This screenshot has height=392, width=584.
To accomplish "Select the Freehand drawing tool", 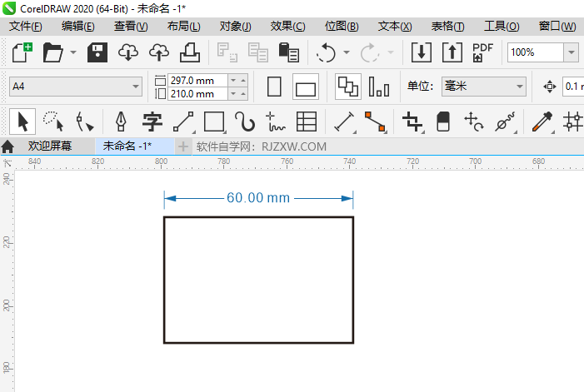I will point(276,122).
